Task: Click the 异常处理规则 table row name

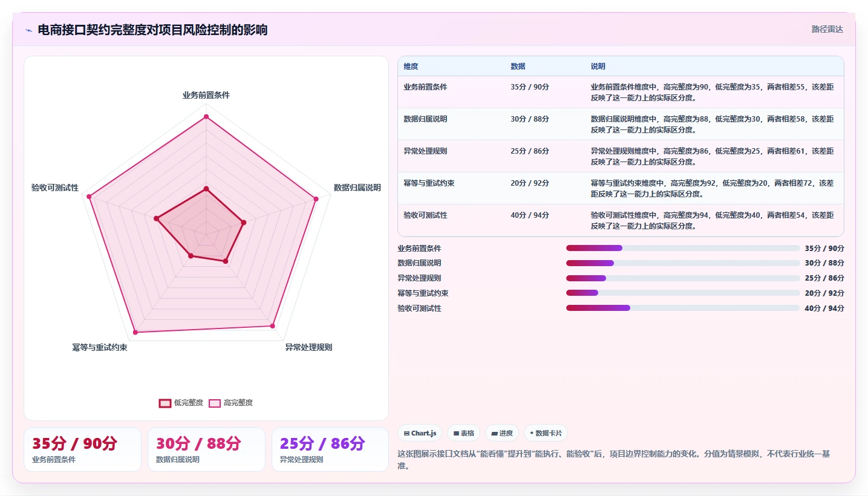Action: (425, 151)
